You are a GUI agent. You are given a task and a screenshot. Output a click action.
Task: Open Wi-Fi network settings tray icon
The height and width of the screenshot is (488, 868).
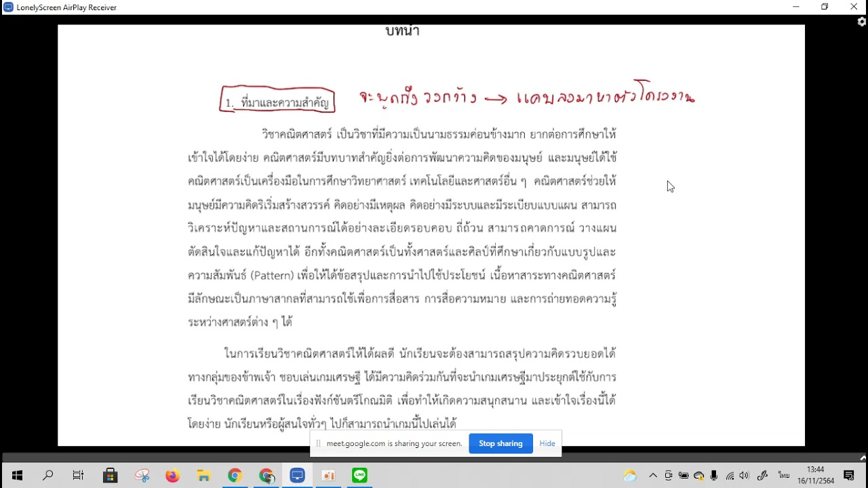730,476
